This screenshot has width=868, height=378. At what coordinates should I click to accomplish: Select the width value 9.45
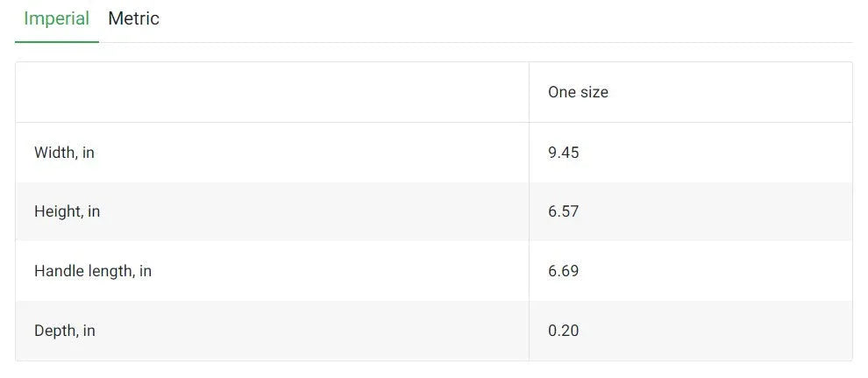pyautogui.click(x=563, y=153)
